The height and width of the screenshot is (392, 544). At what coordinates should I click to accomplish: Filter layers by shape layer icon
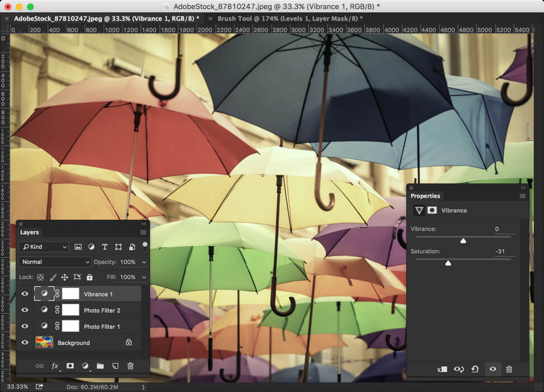point(118,247)
